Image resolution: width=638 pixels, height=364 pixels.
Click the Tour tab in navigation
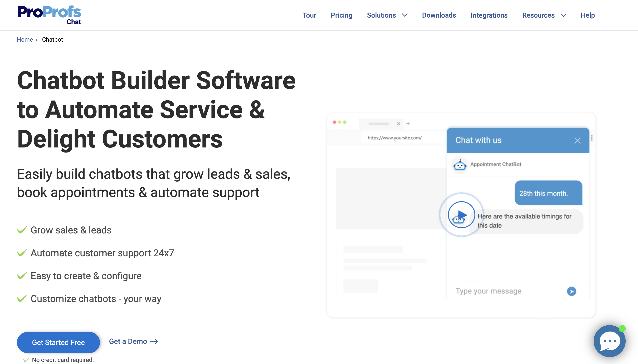coord(309,15)
